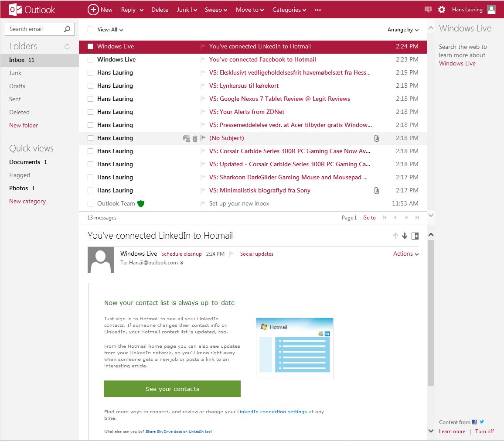Viewport: 504px width, 442px height.
Task: Click the green See your contacts button
Action: 172,389
